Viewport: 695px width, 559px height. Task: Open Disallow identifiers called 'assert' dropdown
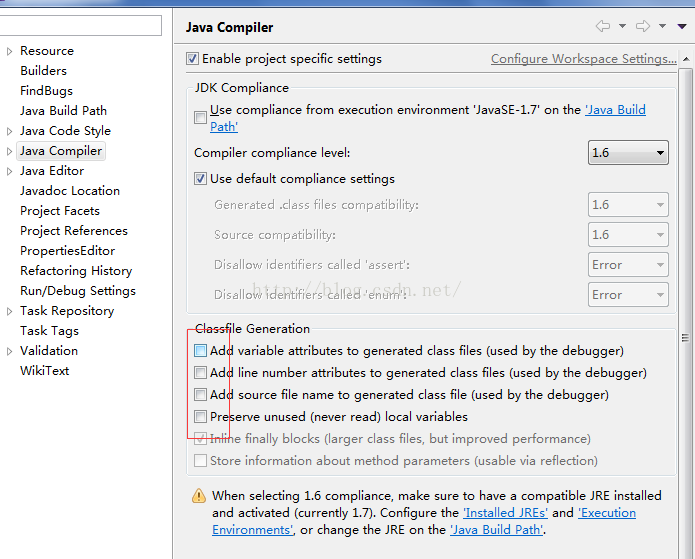click(628, 265)
